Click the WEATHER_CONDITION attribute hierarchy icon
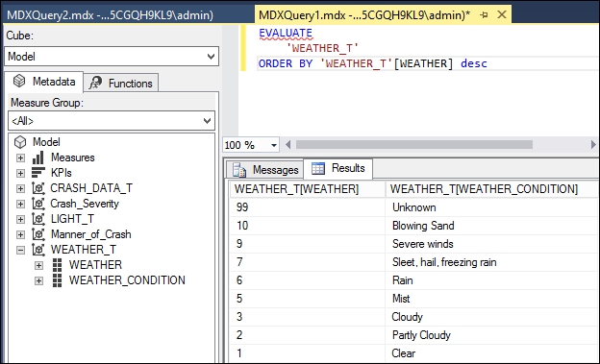The height and width of the screenshot is (364, 600). point(57,280)
